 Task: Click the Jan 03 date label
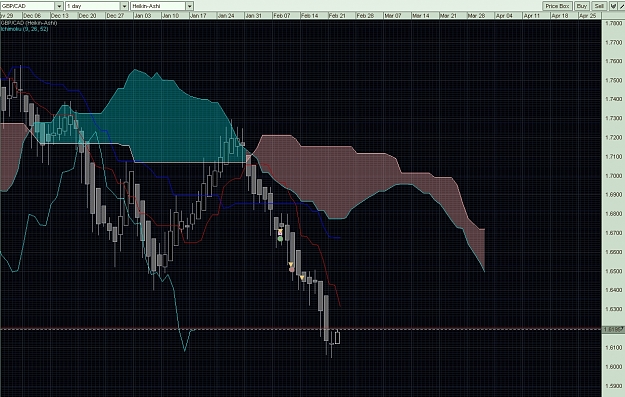(143, 16)
